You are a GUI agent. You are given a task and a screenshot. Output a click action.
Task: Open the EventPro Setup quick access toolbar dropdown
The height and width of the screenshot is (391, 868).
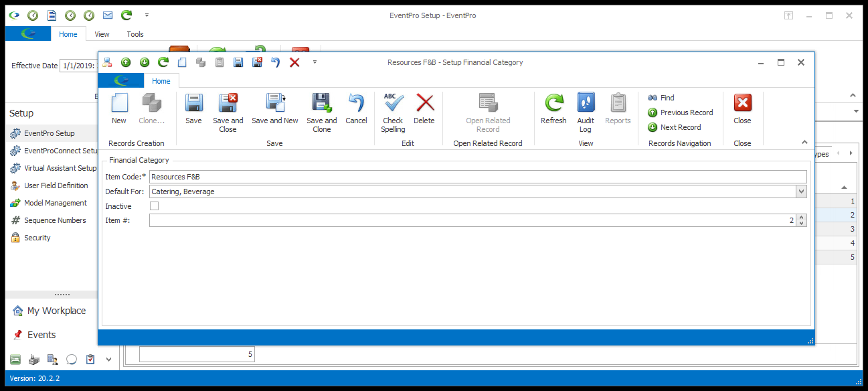tap(147, 15)
